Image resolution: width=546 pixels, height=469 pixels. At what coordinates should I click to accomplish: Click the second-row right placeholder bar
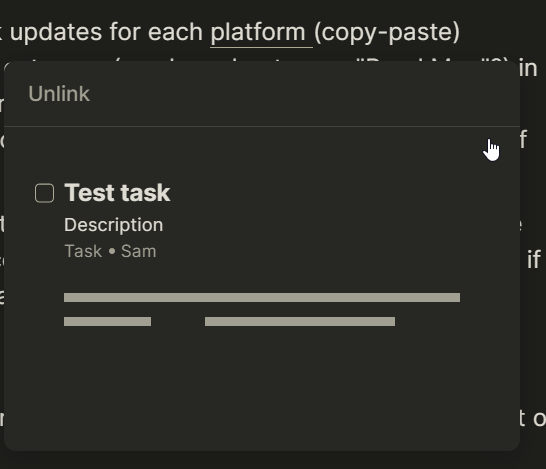click(x=300, y=321)
